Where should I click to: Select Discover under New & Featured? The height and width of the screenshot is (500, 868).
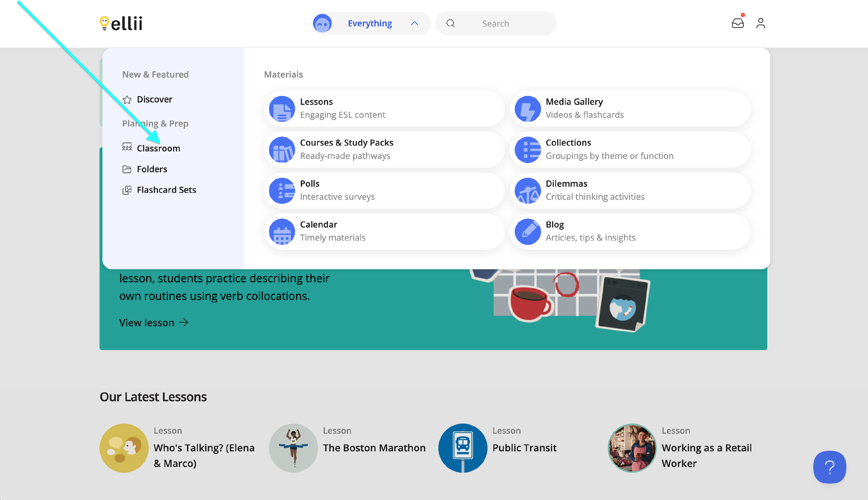154,100
